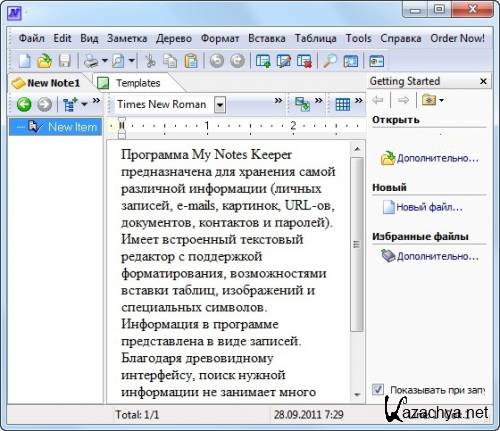Click the Delete note icon with red X

point(304,61)
